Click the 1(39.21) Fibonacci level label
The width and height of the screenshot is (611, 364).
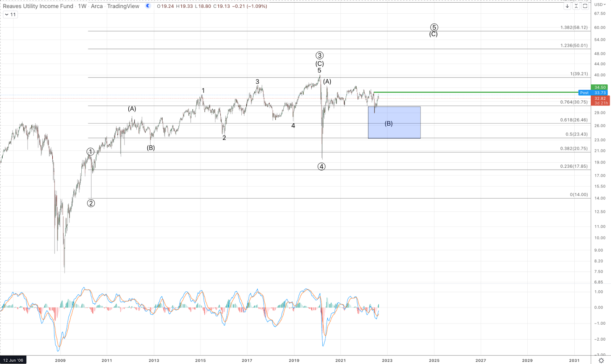coord(579,74)
